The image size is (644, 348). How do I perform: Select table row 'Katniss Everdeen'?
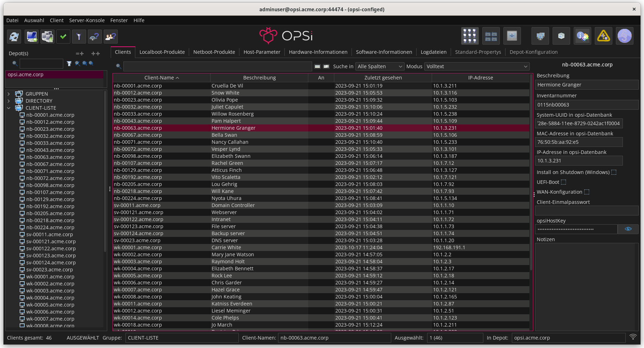[x=321, y=304]
